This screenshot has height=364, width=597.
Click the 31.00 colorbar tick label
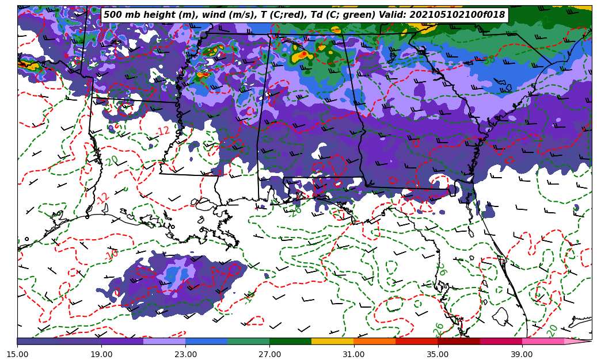point(353,355)
